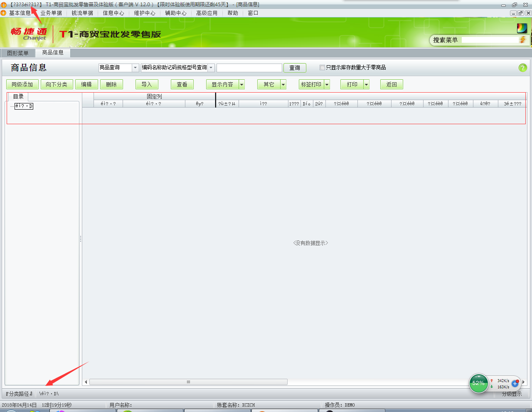Click the 『分类路径』 label at the bottom
Image resolution: width=532 pixels, height=412 pixels.
tap(19, 394)
